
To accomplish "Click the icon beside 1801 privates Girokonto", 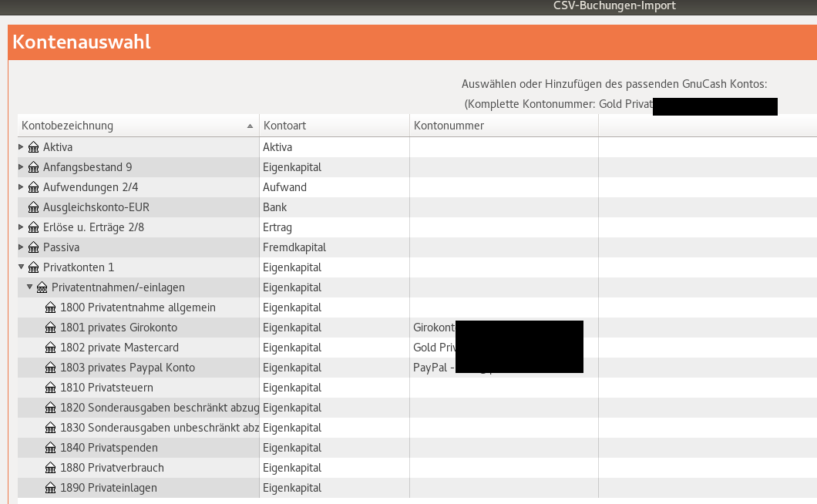I will [x=51, y=328].
